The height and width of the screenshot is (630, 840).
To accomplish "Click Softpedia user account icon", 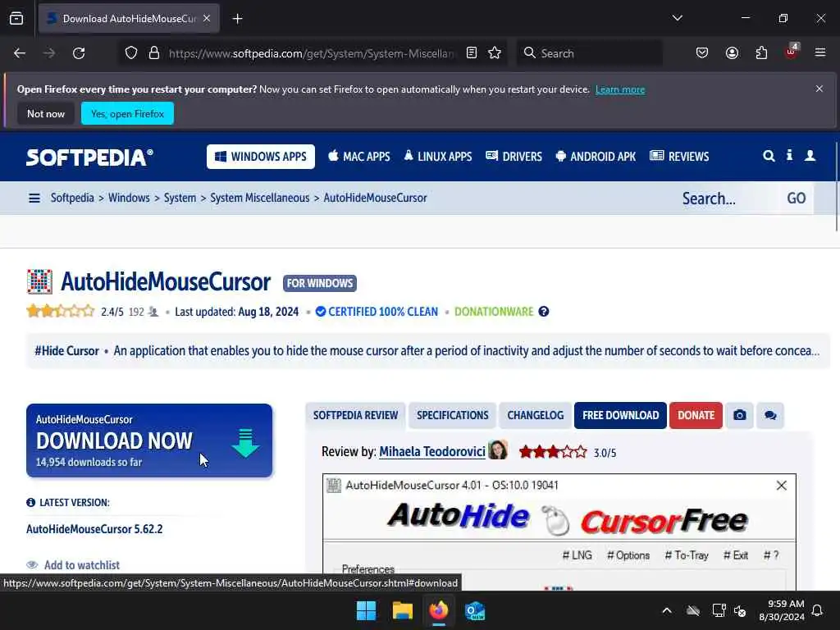I will (x=810, y=155).
